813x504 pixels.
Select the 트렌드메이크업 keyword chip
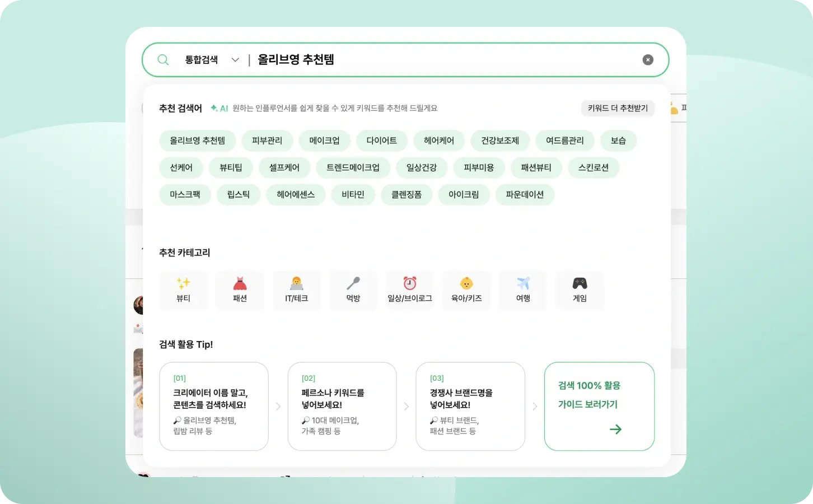[353, 167]
